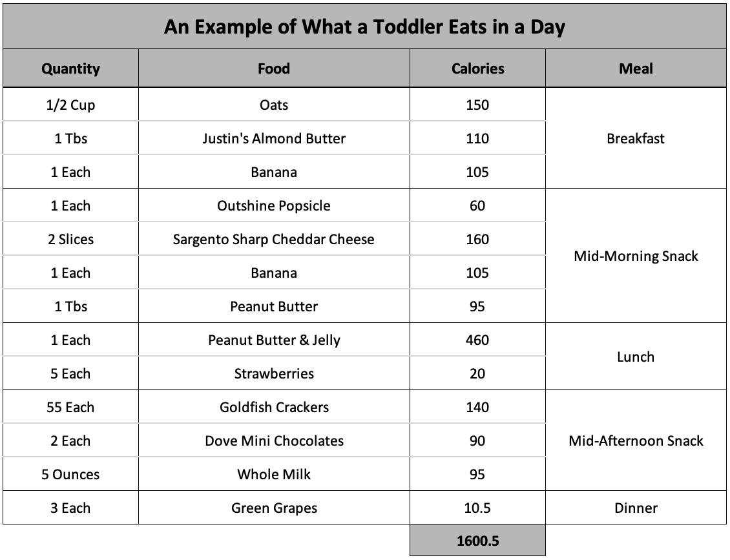Click the Dinner meal cell
The width and height of the screenshot is (730, 560).
636,508
